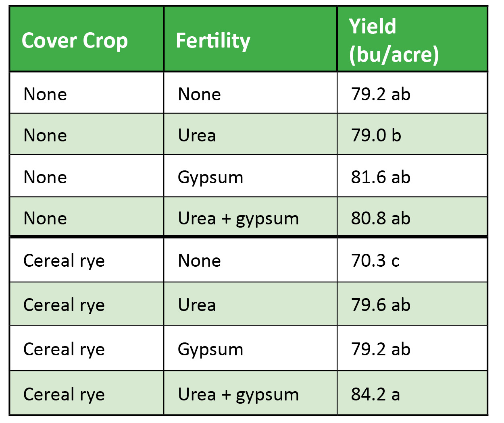Screen dimensions: 504x423
Task: Select the Fertility column header
Action: pyautogui.click(x=213, y=41)
